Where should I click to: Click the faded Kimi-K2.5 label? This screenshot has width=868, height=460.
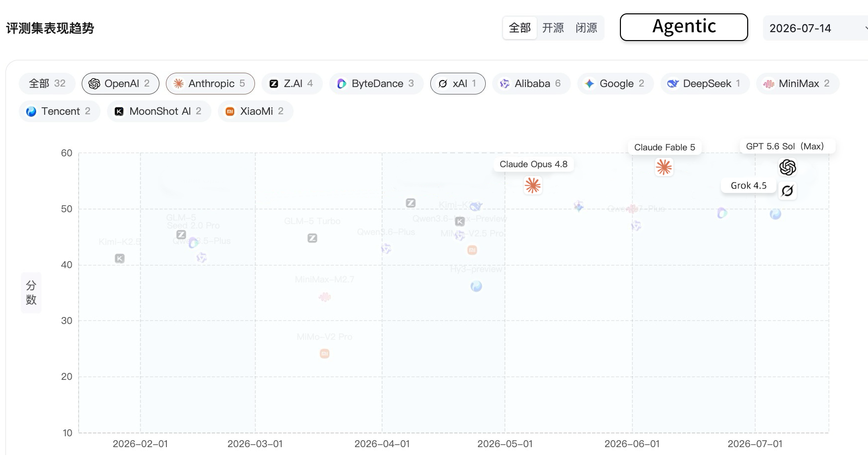click(x=120, y=241)
